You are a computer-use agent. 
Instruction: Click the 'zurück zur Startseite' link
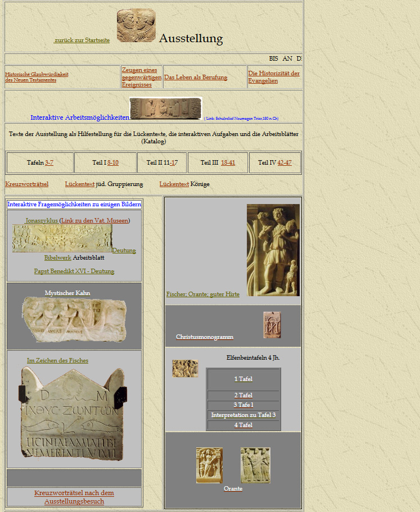[82, 40]
